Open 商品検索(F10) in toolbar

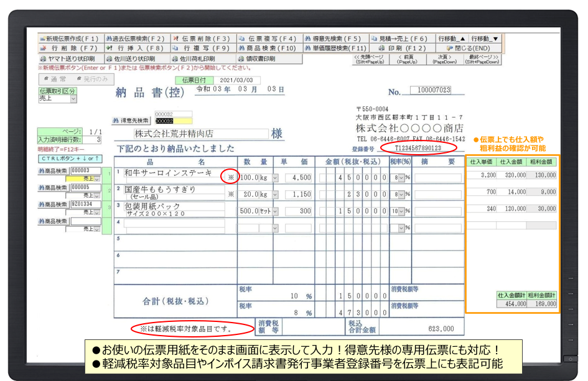click(x=269, y=48)
